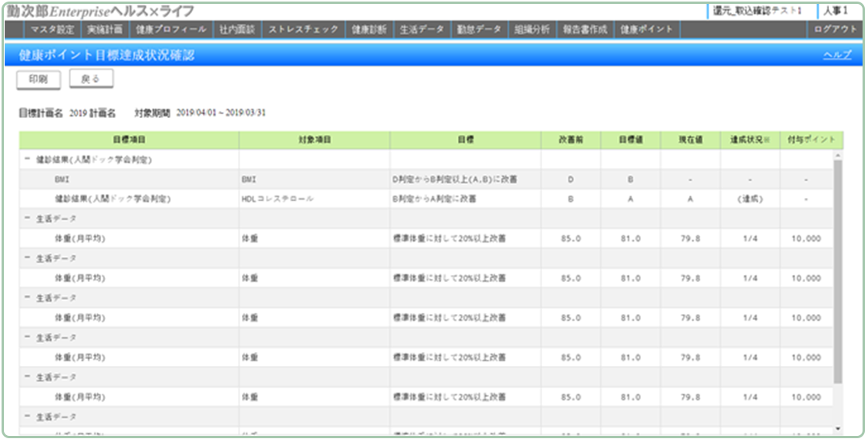This screenshot has width=868, height=439.
Task: Click the 還元_取込確認テスト1 user label
Action: (x=757, y=11)
